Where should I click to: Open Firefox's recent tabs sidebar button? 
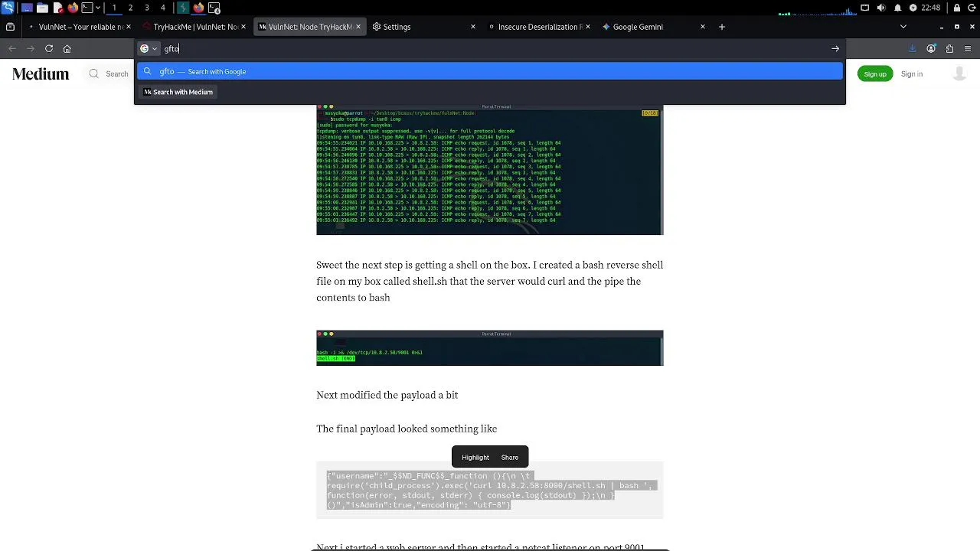point(10,27)
